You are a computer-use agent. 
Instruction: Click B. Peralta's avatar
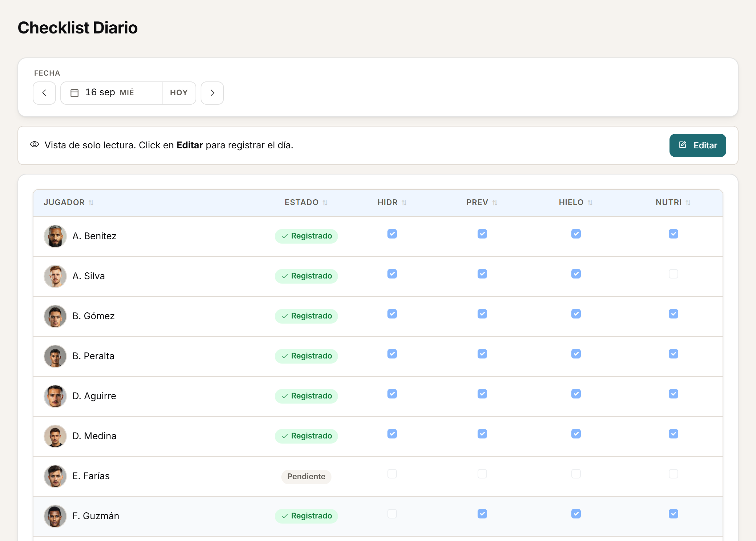click(55, 356)
